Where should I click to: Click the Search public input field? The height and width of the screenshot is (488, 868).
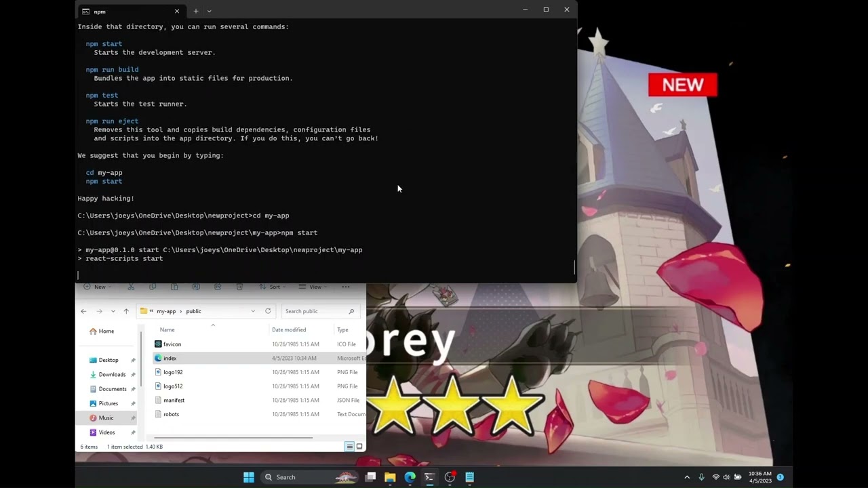(x=319, y=311)
